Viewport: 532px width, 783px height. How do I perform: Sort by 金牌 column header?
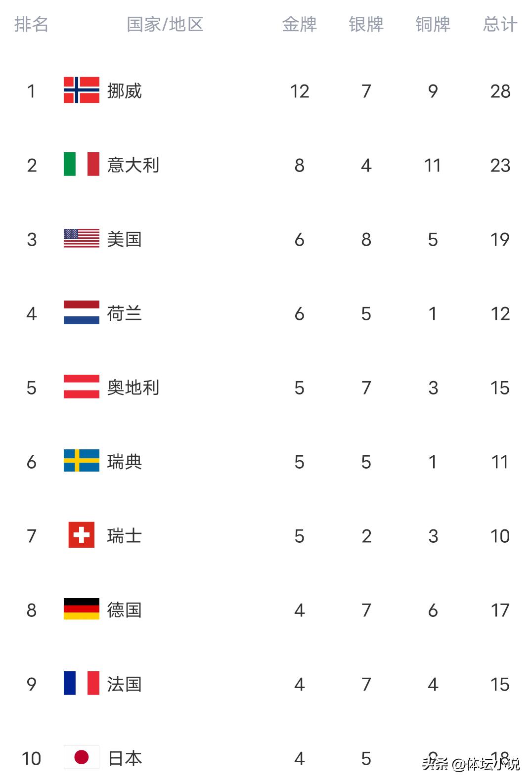[299, 24]
